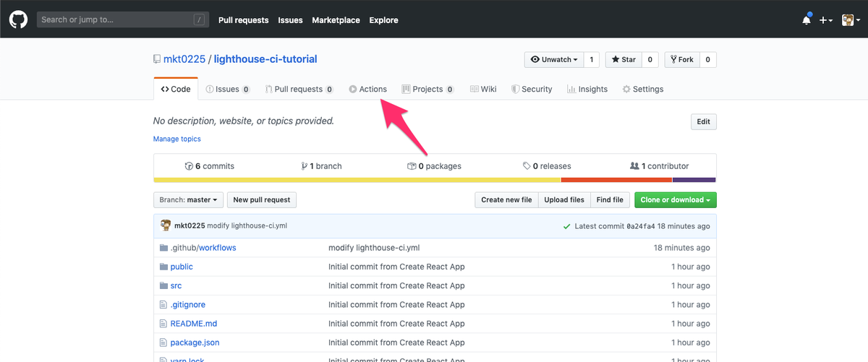Open the Security tab

click(532, 89)
